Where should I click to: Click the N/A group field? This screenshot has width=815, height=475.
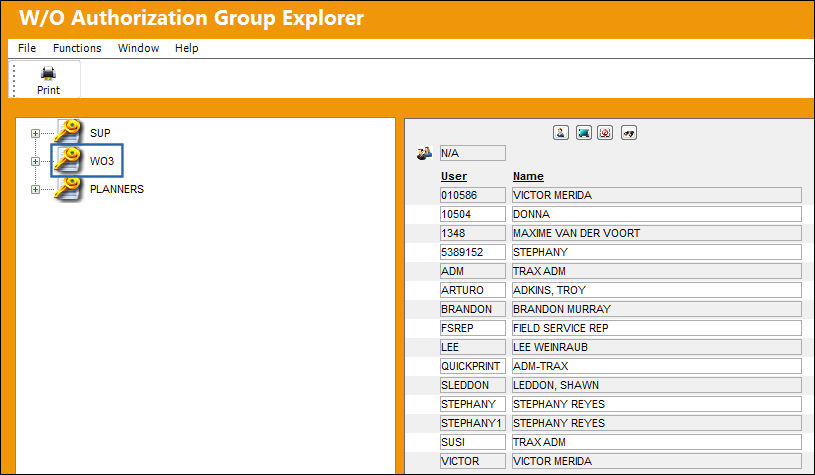pos(472,153)
